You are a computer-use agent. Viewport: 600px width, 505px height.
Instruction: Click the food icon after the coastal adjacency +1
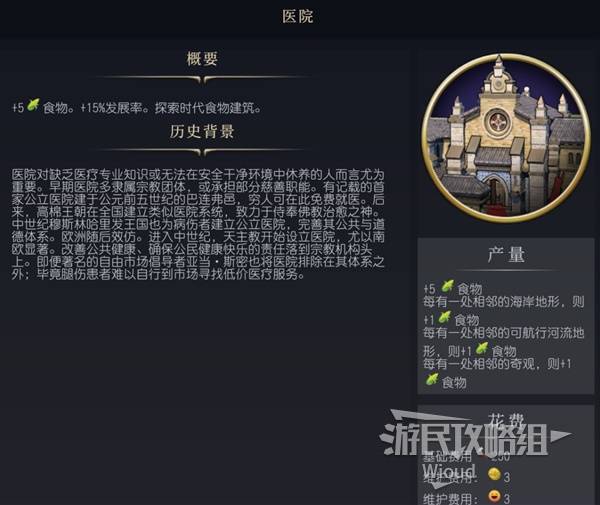coord(444,317)
